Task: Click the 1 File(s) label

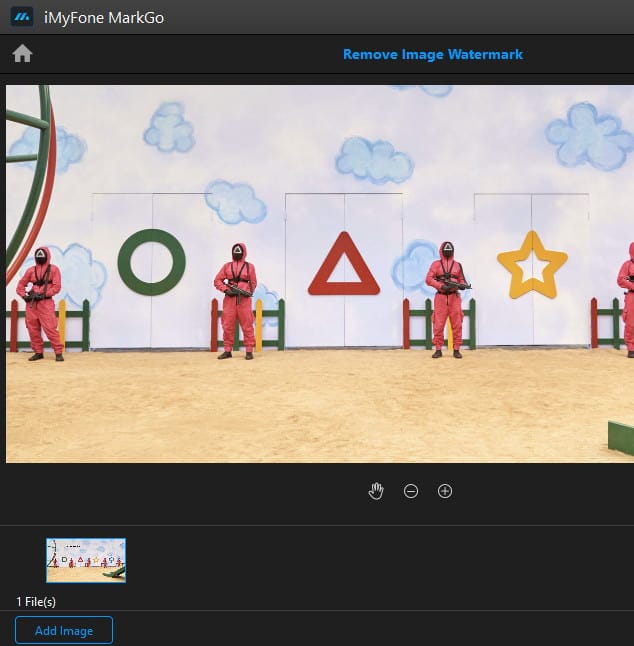Action: click(36, 602)
